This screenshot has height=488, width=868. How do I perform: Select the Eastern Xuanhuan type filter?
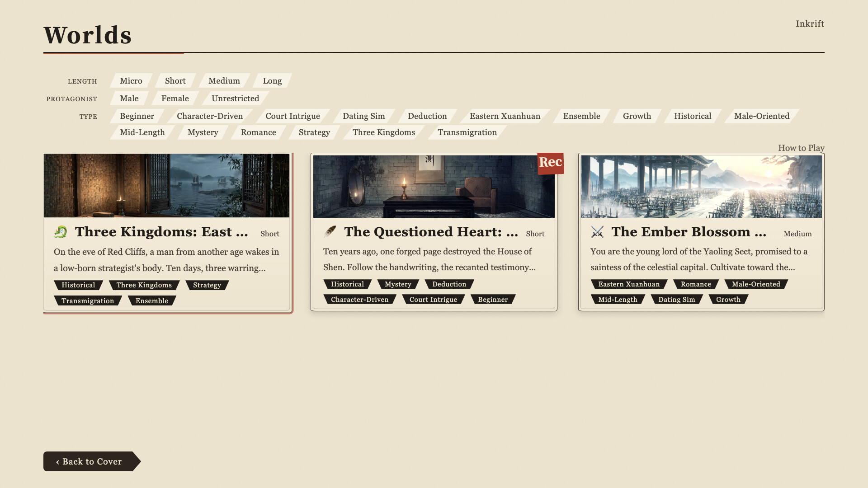(x=505, y=116)
